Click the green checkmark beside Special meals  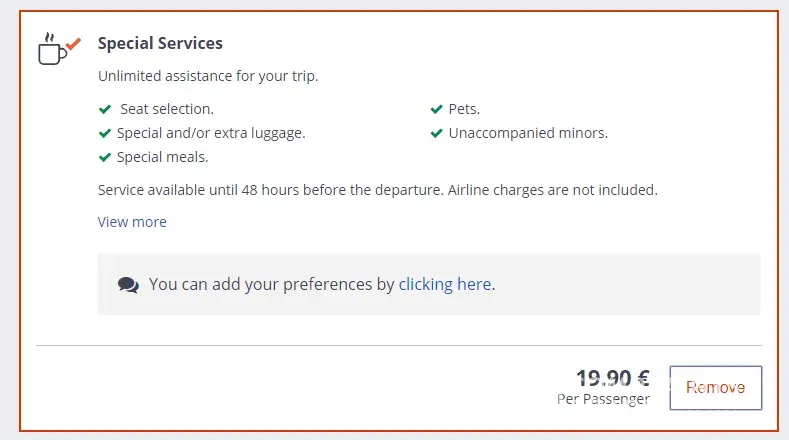pyautogui.click(x=104, y=157)
